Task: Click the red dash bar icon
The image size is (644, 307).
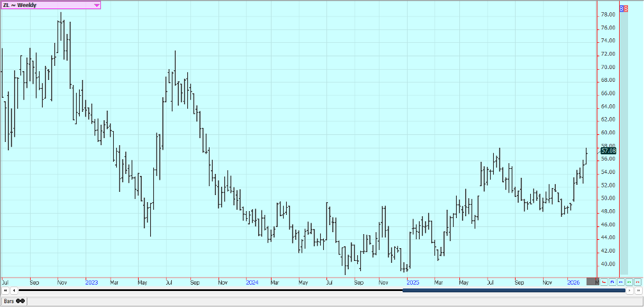Action: [637, 281]
